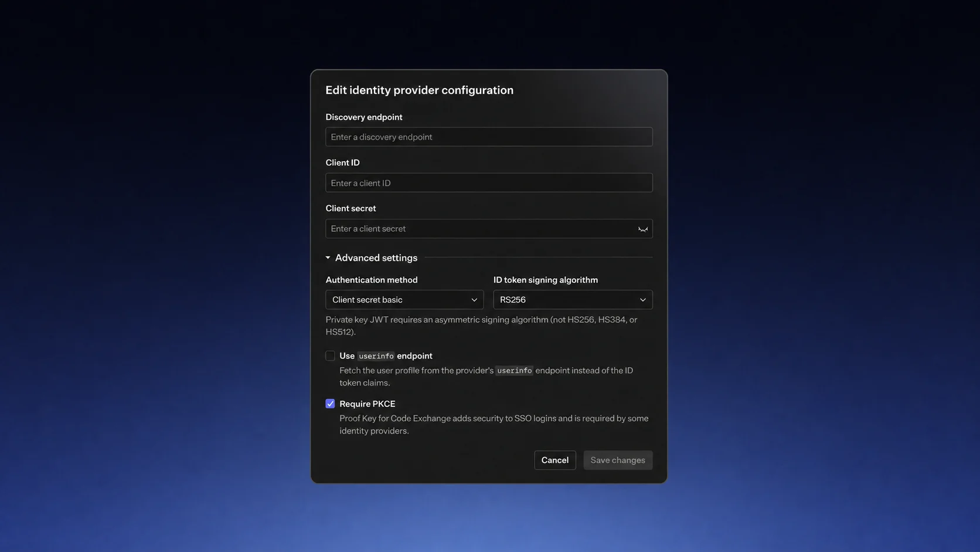Uncheck the Require PKCE checkbox

pos(331,404)
